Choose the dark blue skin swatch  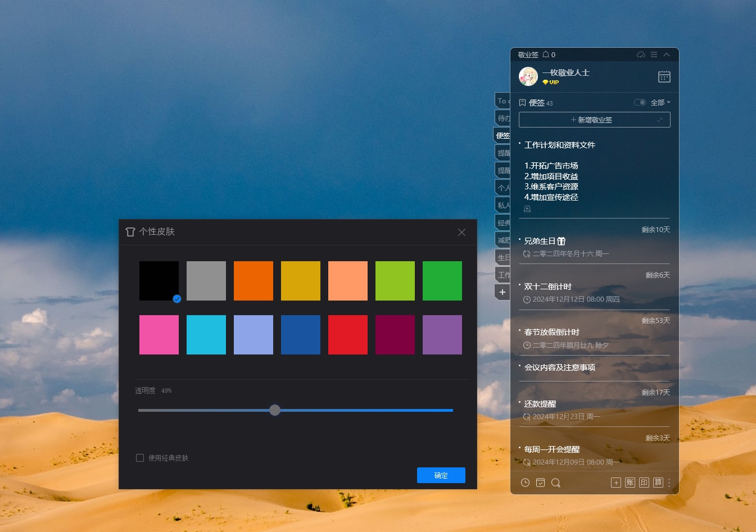pos(301,335)
